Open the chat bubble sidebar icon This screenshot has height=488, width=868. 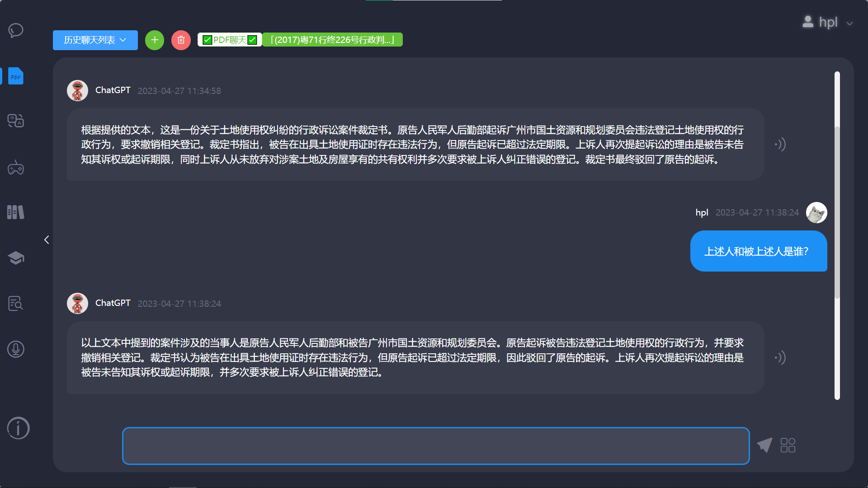(16, 30)
